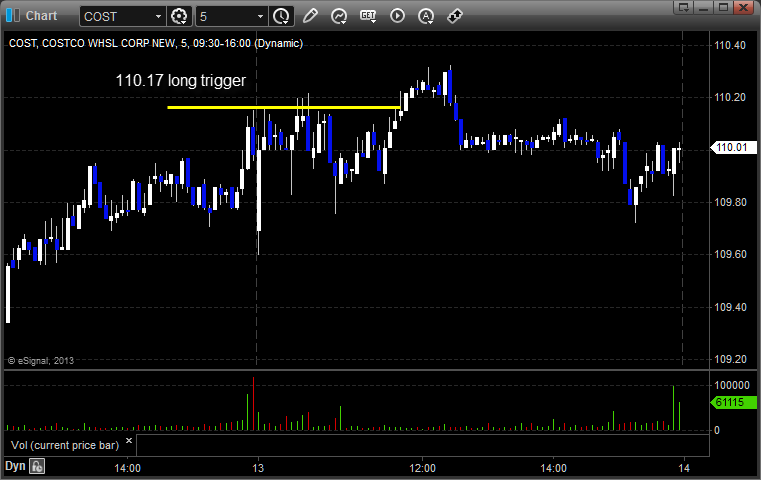Open the GET studies menu
The width and height of the screenshot is (761, 480).
[368, 16]
